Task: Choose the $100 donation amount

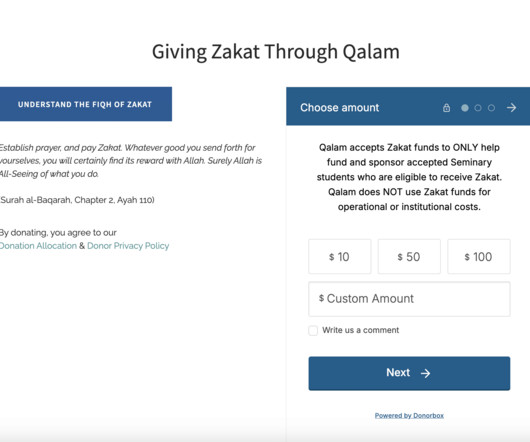Action: pos(479,256)
